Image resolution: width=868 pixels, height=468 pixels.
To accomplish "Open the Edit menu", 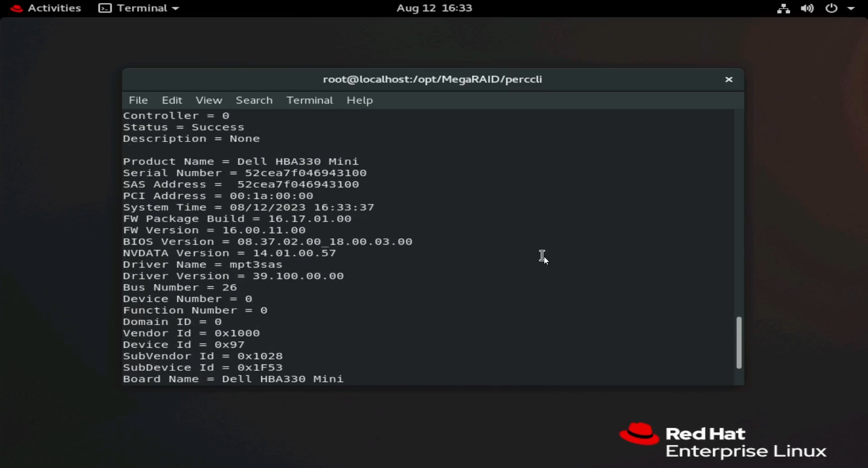I will (172, 100).
